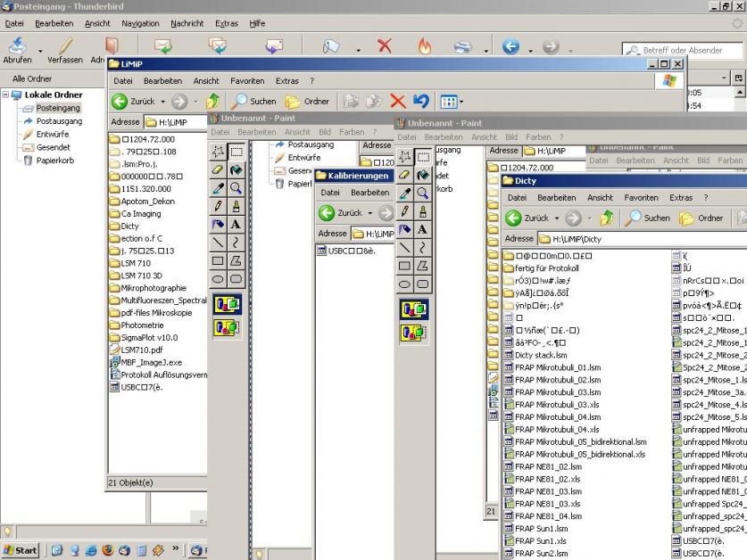Open the Nachricht menu in Thunderbird

pyautogui.click(x=187, y=23)
